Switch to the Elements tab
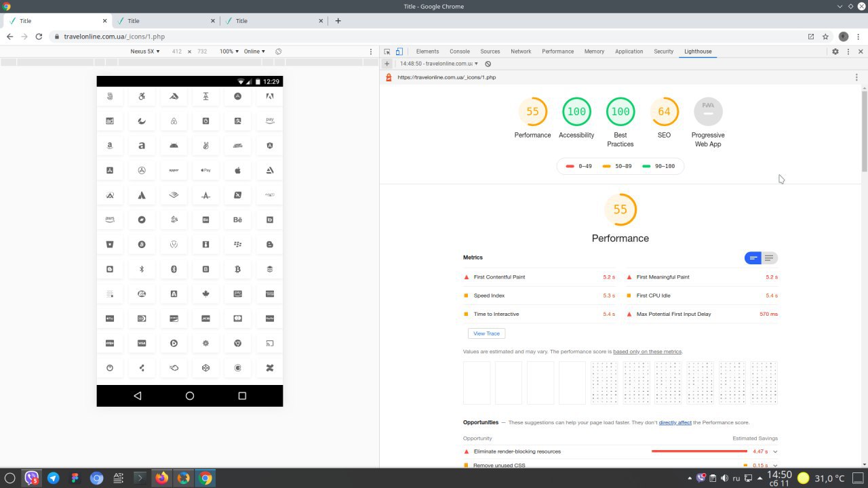Screen dimensions: 868x488 point(427,52)
